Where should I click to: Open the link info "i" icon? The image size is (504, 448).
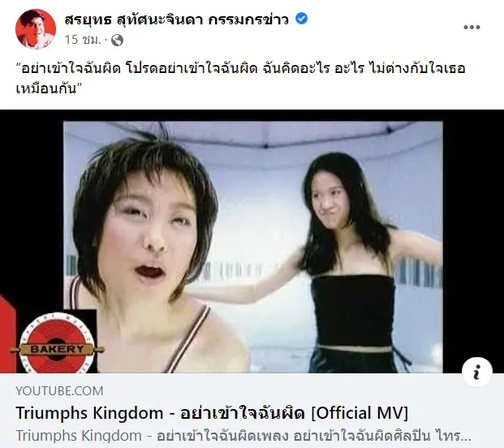click(477, 373)
